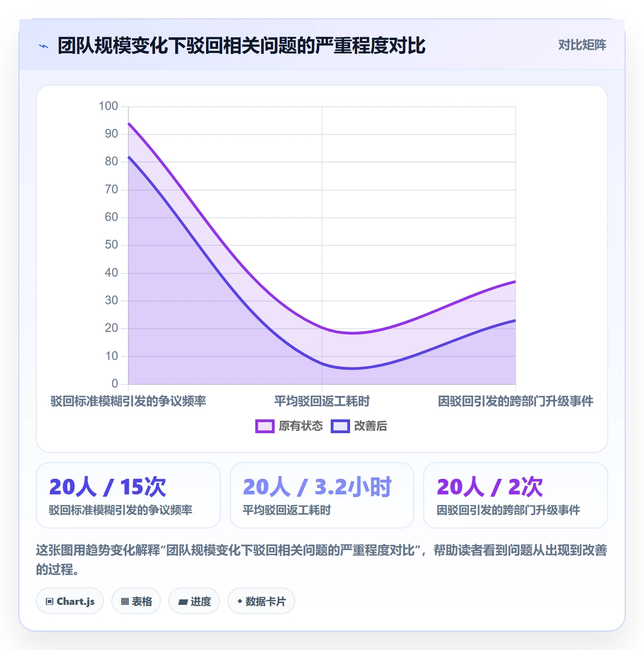Click the y-axis value 100
Image resolution: width=644 pixels, height=650 pixels.
(109, 106)
